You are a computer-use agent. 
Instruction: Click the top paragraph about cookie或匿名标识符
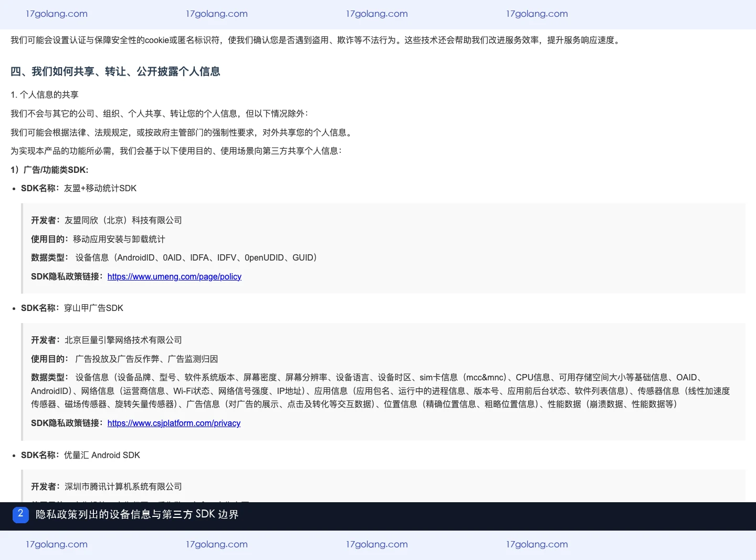[316, 40]
